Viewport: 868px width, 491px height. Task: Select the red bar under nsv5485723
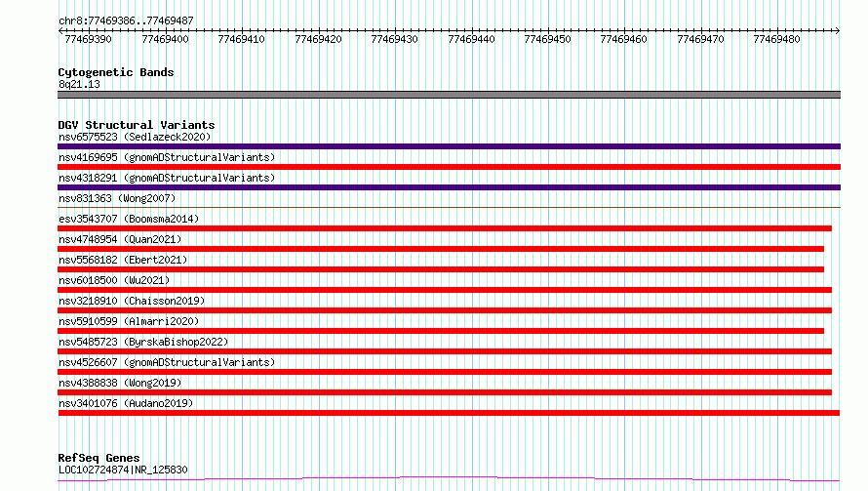pos(445,351)
